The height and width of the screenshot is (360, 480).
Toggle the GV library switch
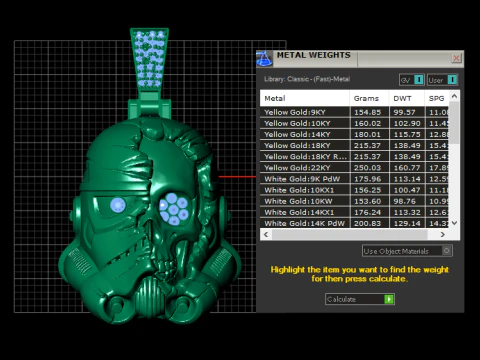click(419, 80)
